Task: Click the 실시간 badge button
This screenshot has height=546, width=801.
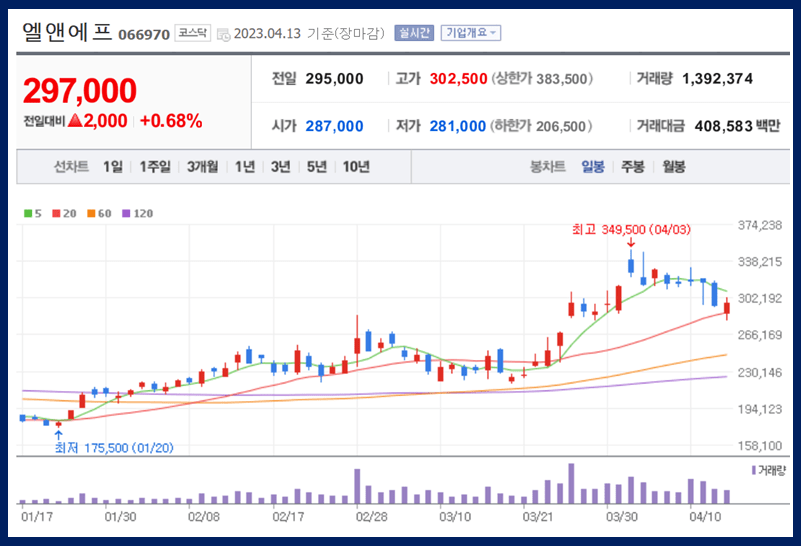Action: 414,33
